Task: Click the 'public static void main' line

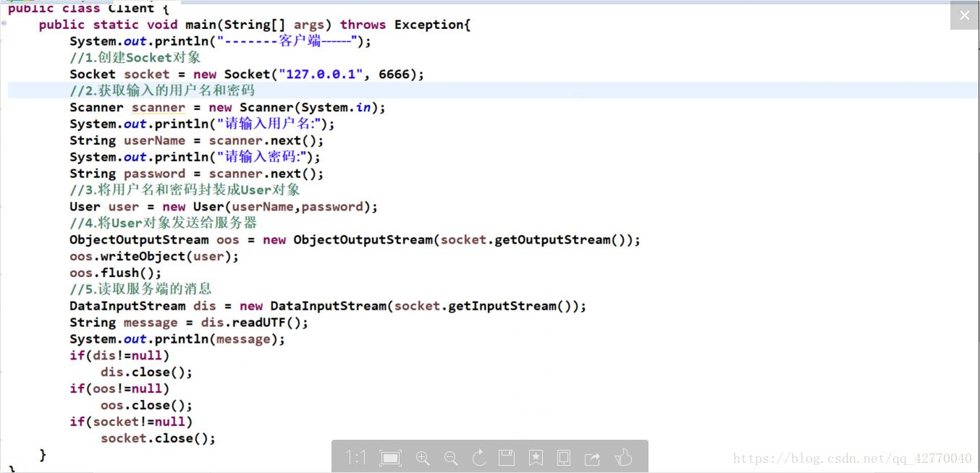Action: 255,25
